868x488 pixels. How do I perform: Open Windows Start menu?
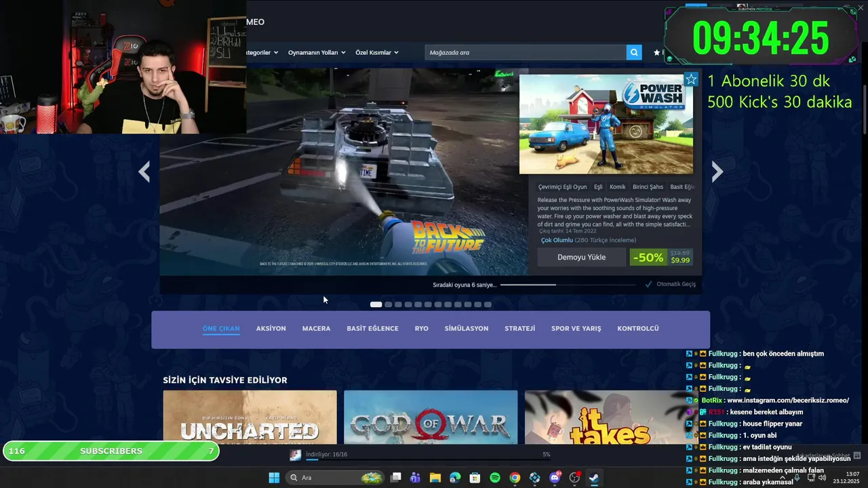coord(274,478)
